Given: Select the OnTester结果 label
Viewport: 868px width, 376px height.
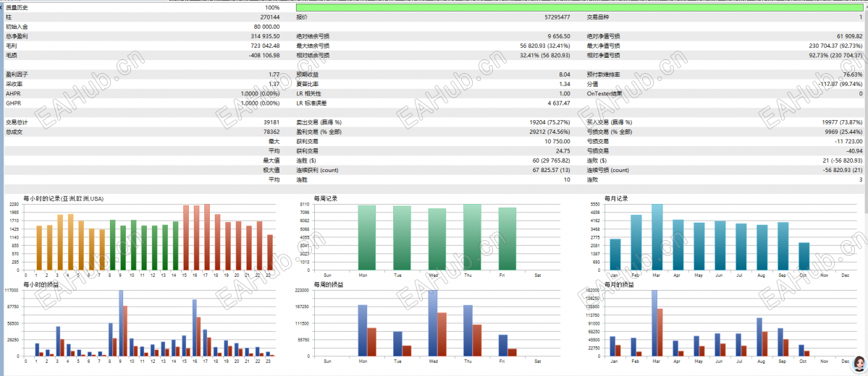Looking at the screenshot, I should pos(604,93).
